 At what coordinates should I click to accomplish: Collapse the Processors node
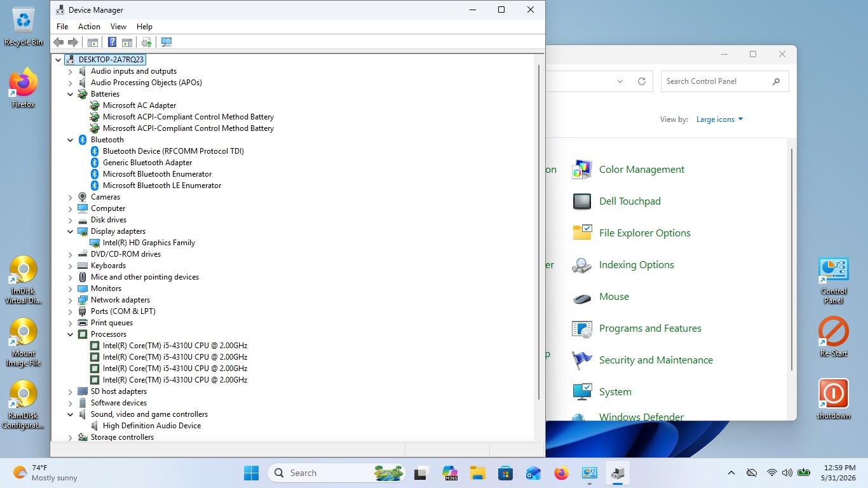(71, 334)
